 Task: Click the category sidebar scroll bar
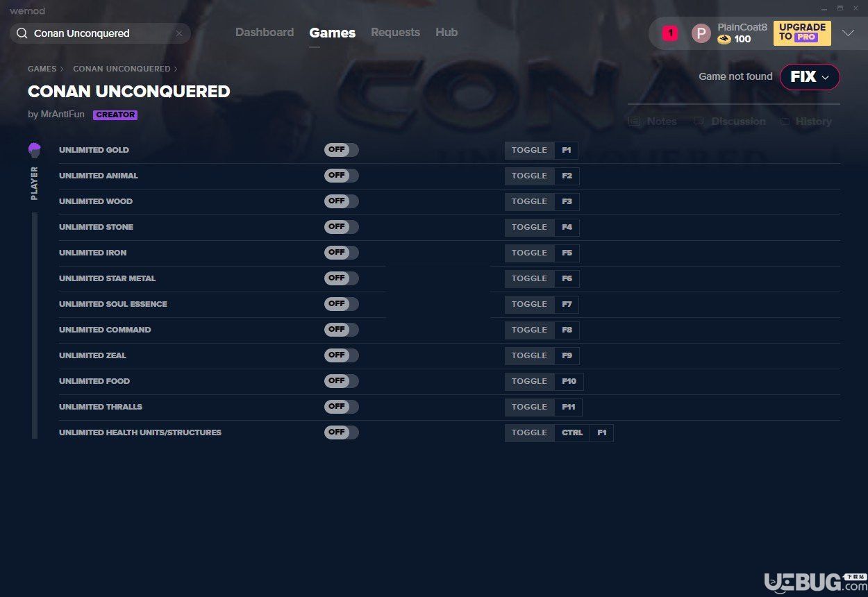click(x=35, y=326)
